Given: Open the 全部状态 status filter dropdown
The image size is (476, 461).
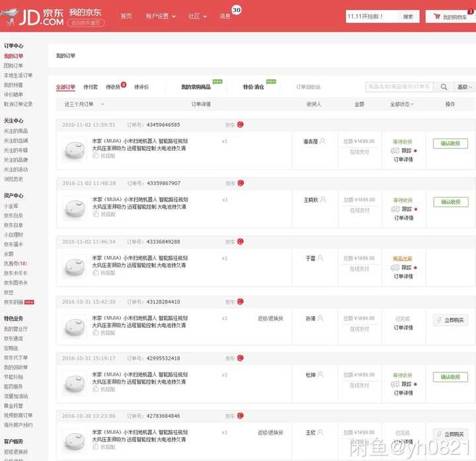Looking at the screenshot, I should (x=402, y=104).
